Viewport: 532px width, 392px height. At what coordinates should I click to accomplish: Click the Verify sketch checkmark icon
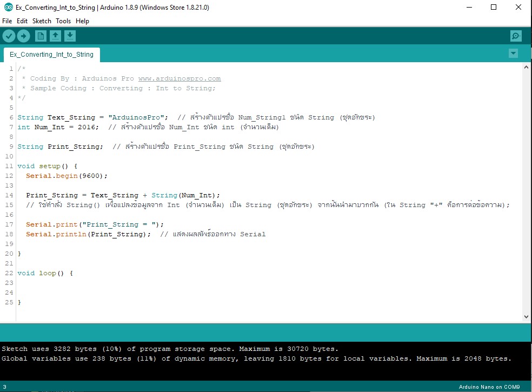9,36
